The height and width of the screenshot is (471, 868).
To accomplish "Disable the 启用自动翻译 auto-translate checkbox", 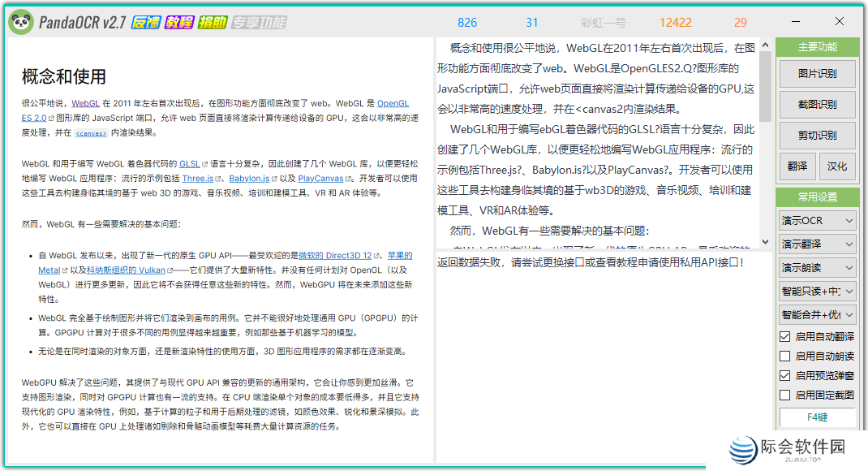I will pos(785,336).
